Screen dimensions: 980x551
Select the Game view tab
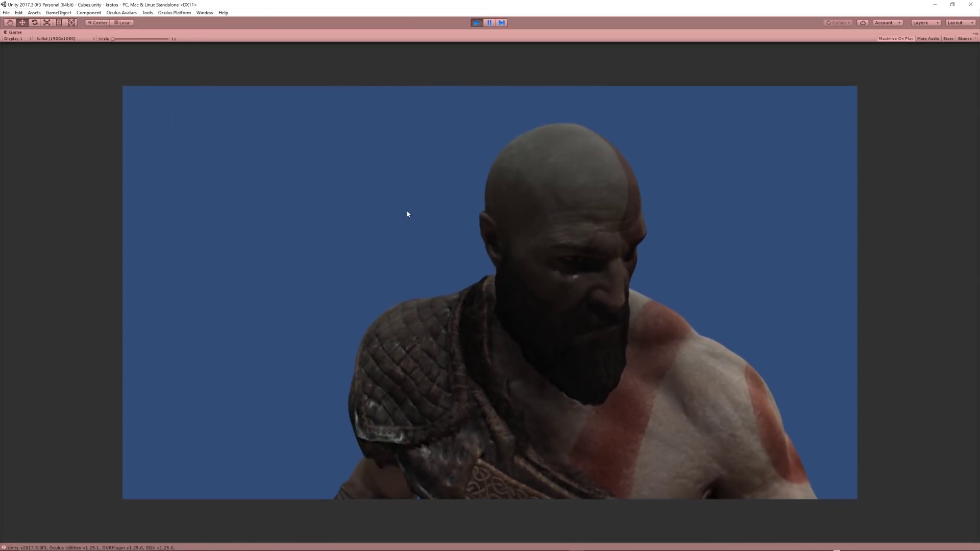click(x=13, y=32)
